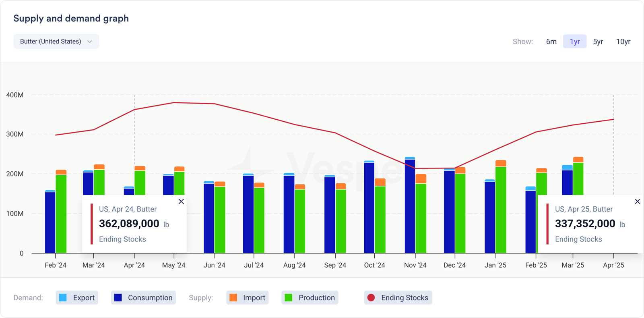The height and width of the screenshot is (318, 644).
Task: Close the Apr 24 Butter tooltip
Action: click(181, 202)
